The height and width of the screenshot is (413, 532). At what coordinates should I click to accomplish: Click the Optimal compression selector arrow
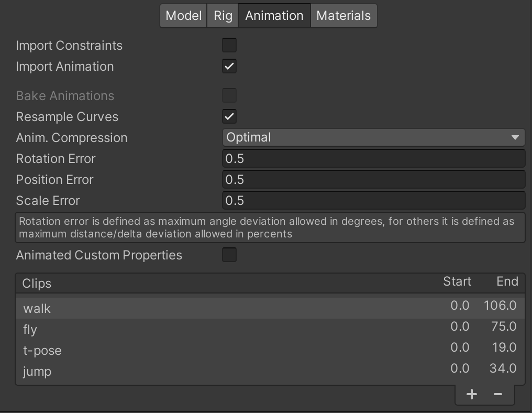(x=517, y=137)
